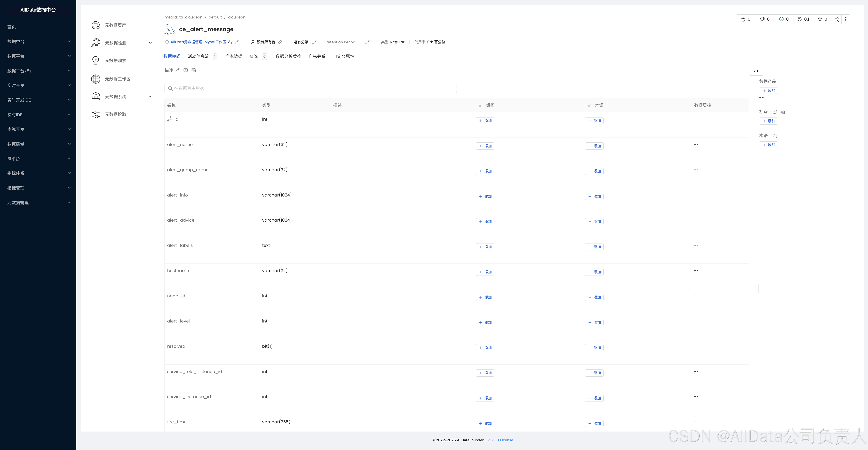Add a tag to the alert_name column
This screenshot has width=868, height=450.
pyautogui.click(x=485, y=146)
